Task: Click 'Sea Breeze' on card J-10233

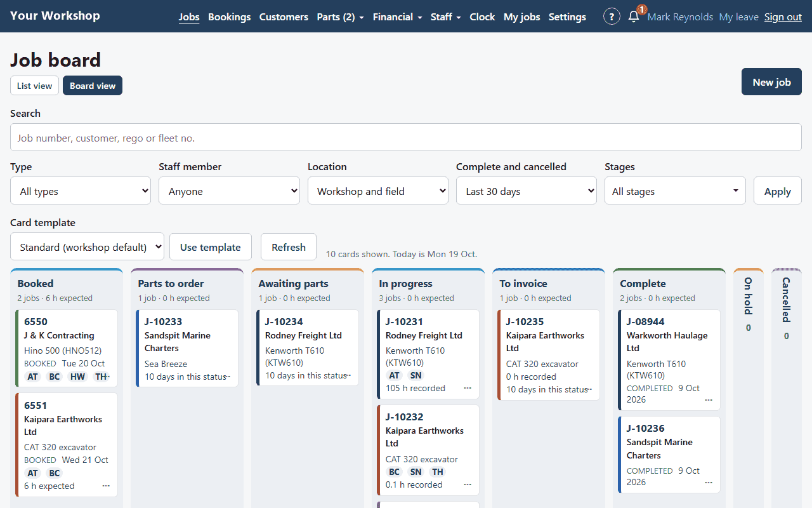Action: tap(166, 364)
